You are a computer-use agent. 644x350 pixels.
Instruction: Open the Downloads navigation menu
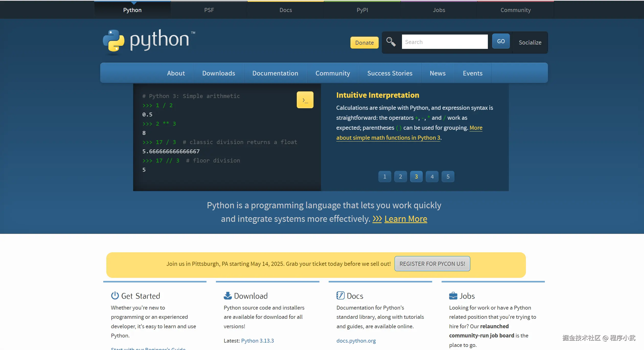pos(218,73)
